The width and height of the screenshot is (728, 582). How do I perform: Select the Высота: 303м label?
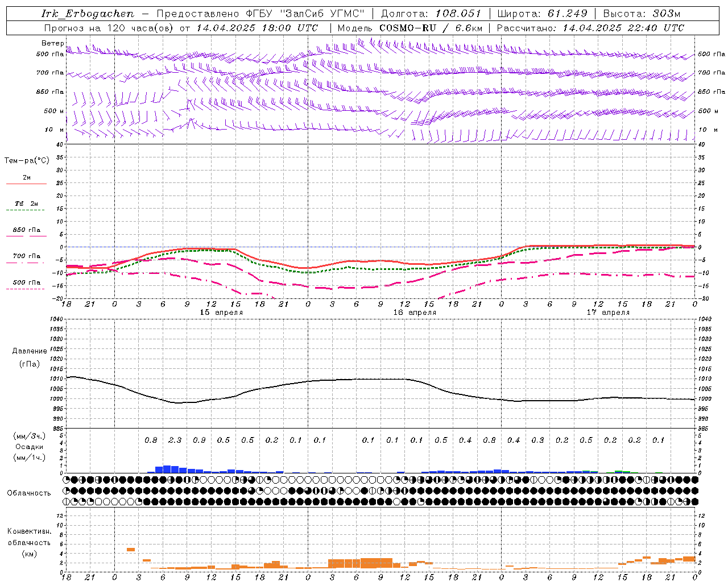pyautogui.click(x=642, y=14)
